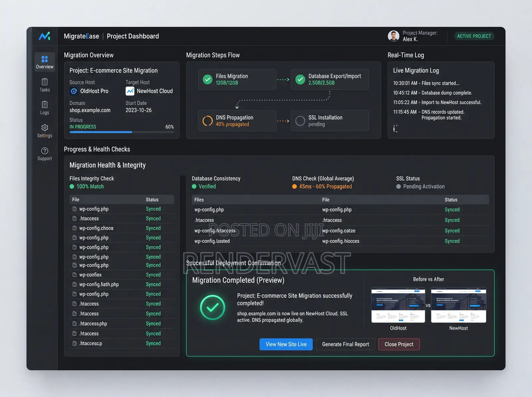Image resolution: width=532 pixels, height=397 pixels.
Task: Click the 60% migration progress bar
Action: pos(121,132)
